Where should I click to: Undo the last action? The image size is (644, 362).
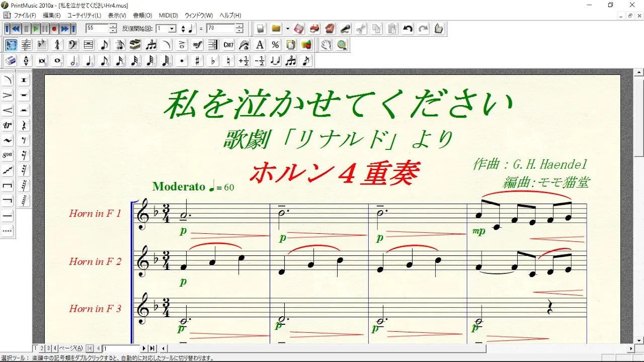pyautogui.click(x=408, y=29)
